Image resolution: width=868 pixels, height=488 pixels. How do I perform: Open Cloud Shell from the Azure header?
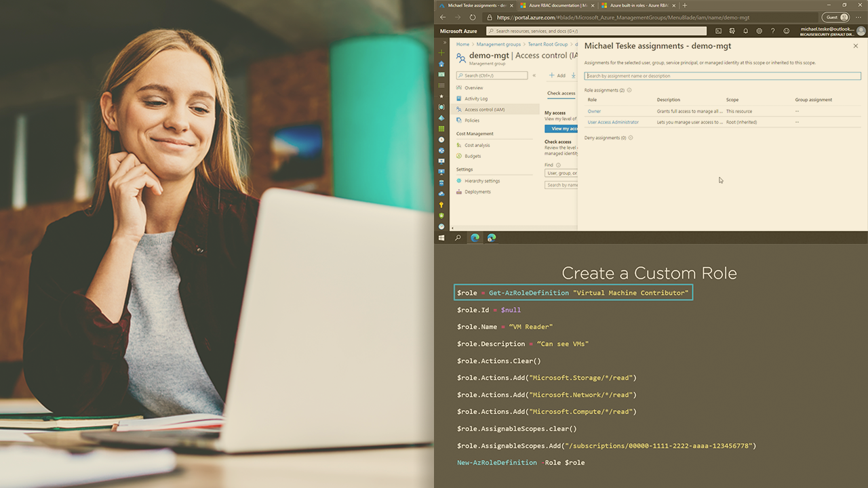718,31
